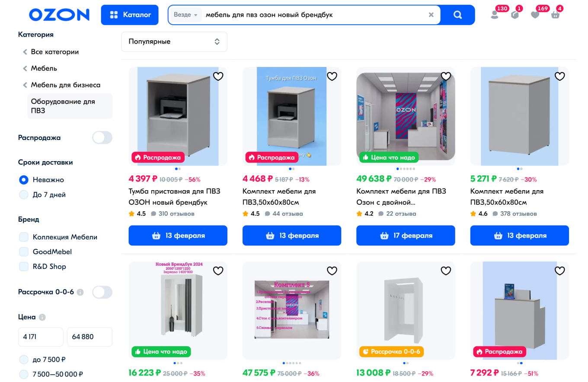
Task: View 44 отзыва reviews
Action: [284, 213]
